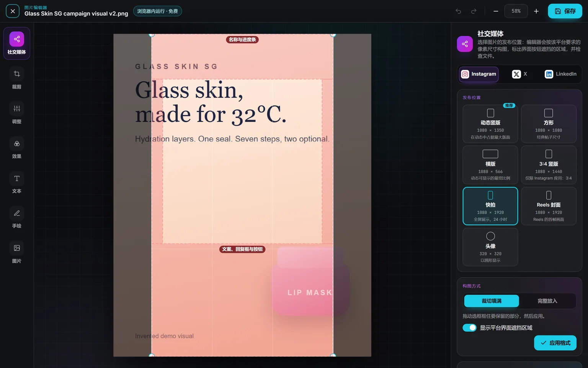
Task: Open the 效果 effects tool
Action: [x=16, y=148]
